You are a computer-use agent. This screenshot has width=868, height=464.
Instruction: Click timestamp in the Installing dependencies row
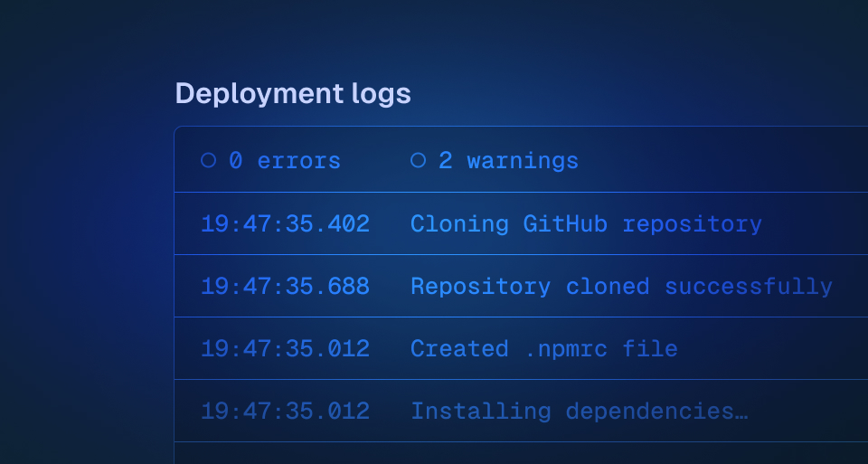(x=285, y=412)
